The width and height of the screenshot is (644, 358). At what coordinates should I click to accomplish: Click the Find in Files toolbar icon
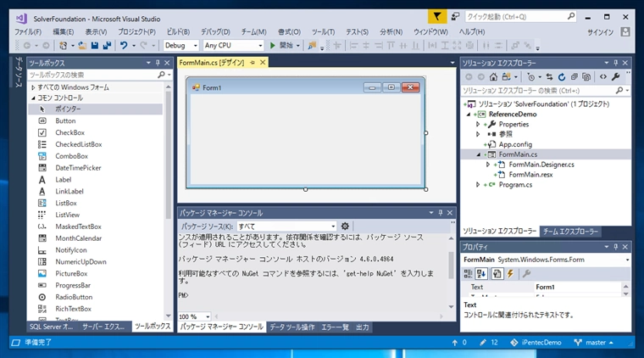312,45
